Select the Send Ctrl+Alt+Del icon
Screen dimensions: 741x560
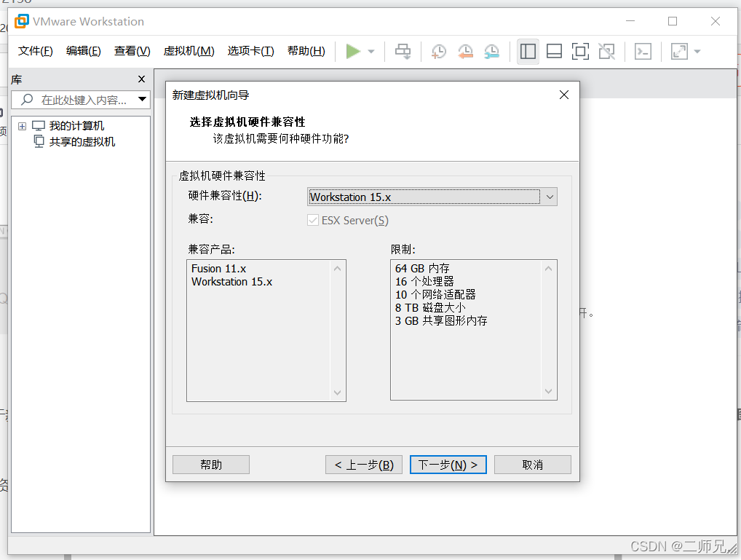[401, 51]
